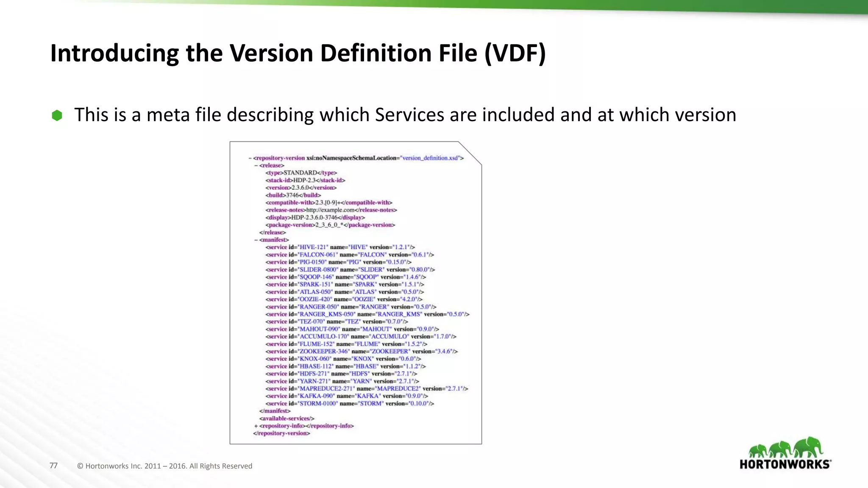This screenshot has width=868, height=488.
Task: Click the closing manifest tag
Action: pos(275,411)
